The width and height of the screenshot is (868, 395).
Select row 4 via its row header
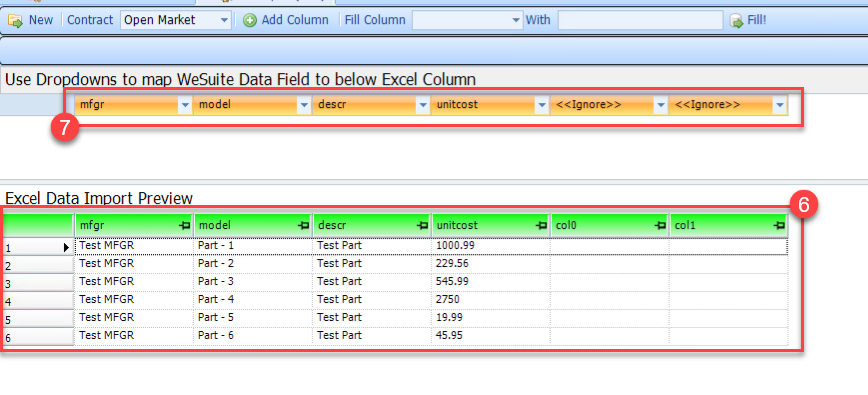point(38,302)
